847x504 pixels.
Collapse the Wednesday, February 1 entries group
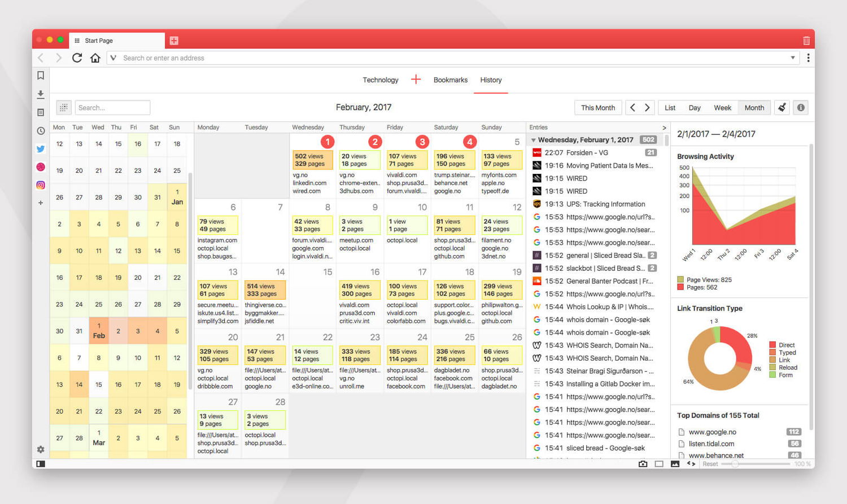point(533,139)
